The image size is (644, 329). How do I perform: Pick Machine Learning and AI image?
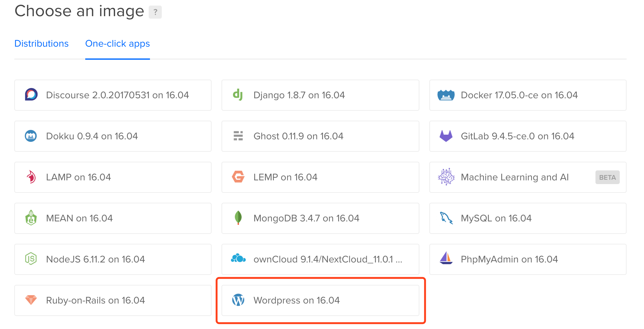point(528,177)
